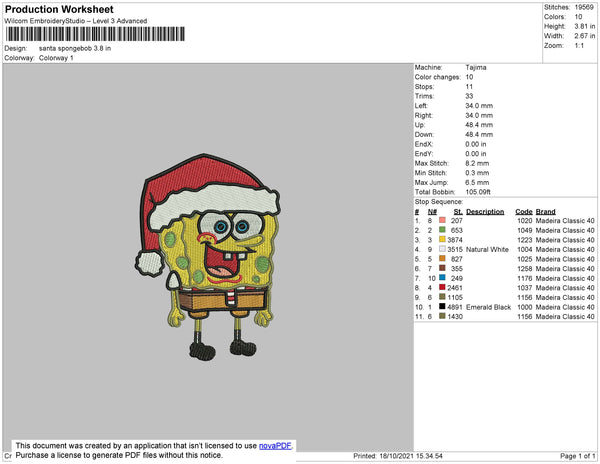Click the 'St.' column header
Image resolution: width=600 pixels, height=464 pixels.
point(458,212)
